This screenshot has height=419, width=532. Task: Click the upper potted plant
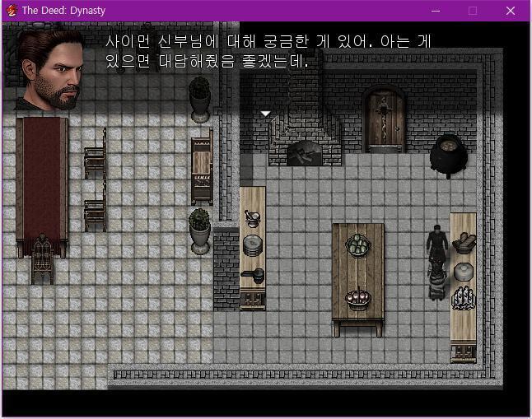tap(199, 99)
